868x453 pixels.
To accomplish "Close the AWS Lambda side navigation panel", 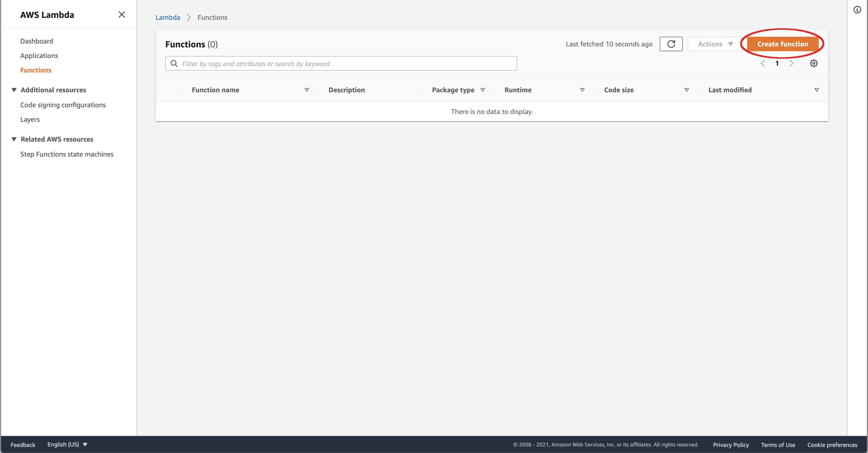I will pyautogui.click(x=122, y=14).
